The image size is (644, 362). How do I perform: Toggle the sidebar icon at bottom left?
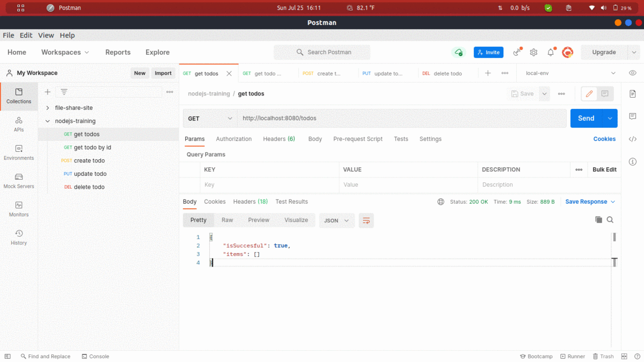pos(8,356)
